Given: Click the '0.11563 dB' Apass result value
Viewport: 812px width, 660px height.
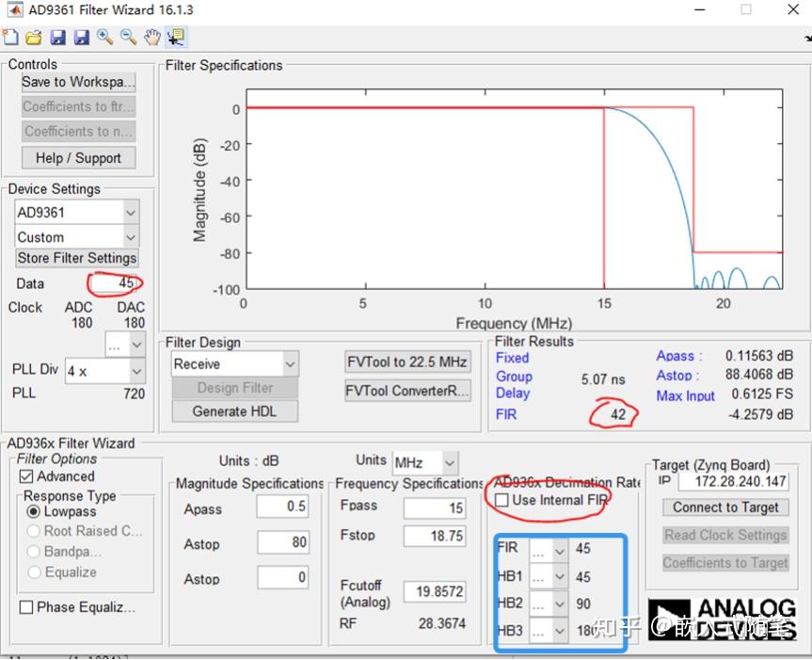Looking at the screenshot, I should click(759, 355).
